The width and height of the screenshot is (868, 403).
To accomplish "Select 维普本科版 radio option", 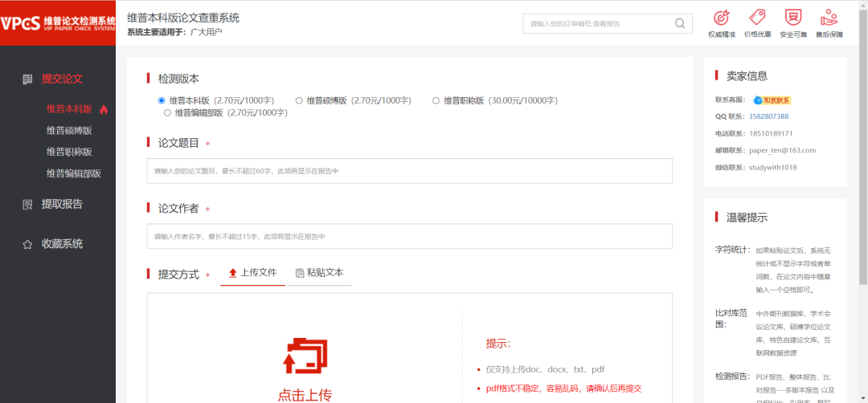I will tap(162, 100).
